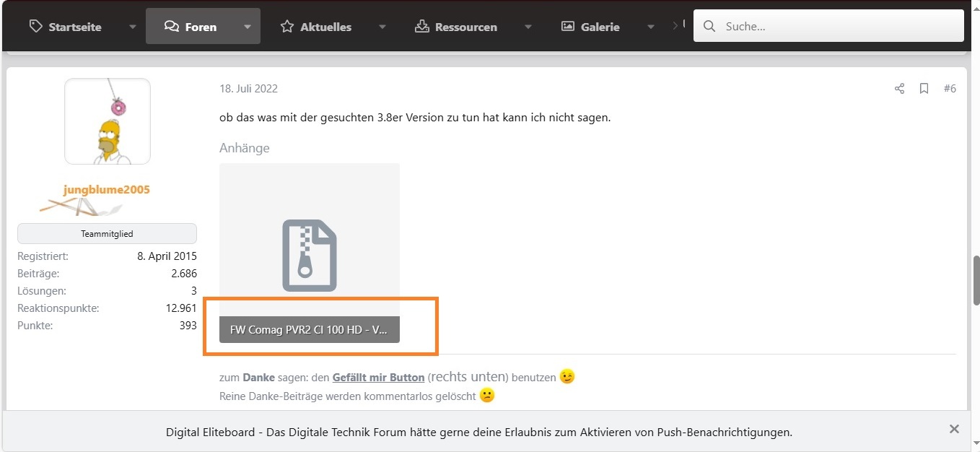
Task: Click the Foren speech bubbles icon
Action: [x=171, y=26]
